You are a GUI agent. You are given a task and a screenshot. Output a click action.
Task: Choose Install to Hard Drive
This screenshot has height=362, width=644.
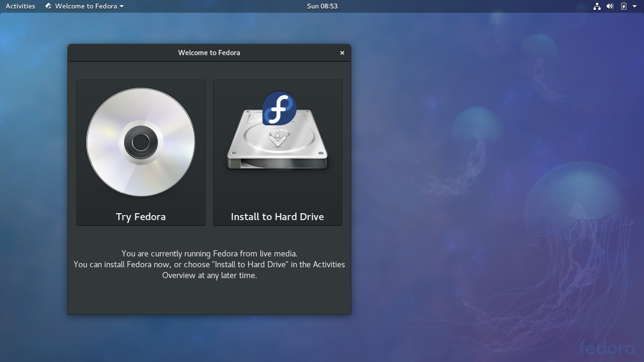pos(278,153)
